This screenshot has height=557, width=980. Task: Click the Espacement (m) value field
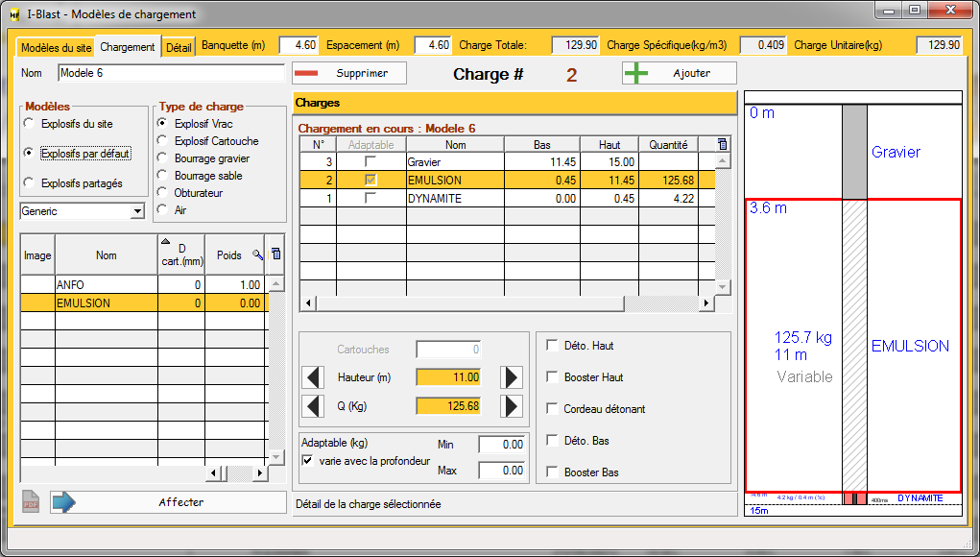[433, 45]
